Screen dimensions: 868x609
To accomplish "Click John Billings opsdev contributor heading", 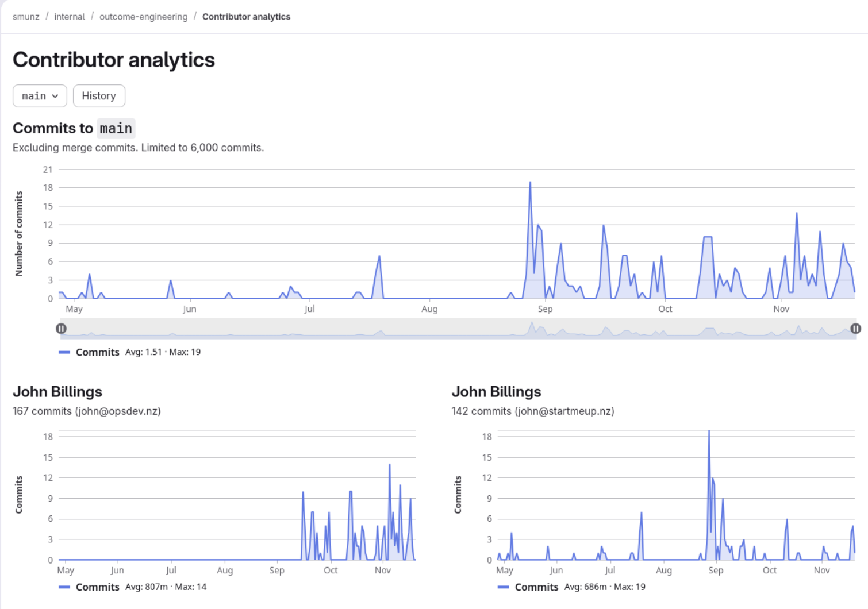I will [x=57, y=392].
